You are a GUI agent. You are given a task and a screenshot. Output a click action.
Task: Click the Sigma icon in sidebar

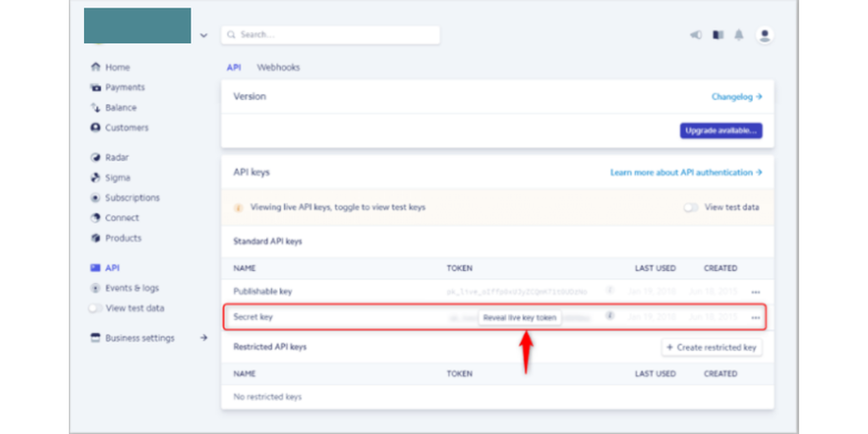95,177
